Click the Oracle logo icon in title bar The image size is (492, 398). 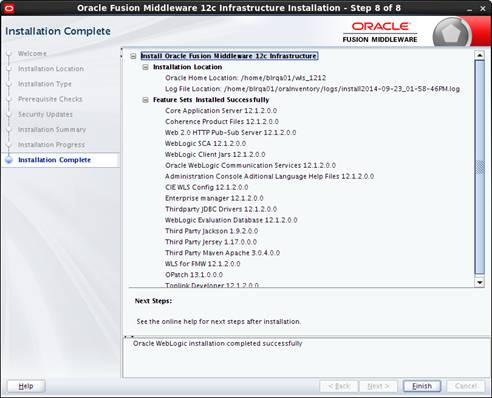point(9,8)
